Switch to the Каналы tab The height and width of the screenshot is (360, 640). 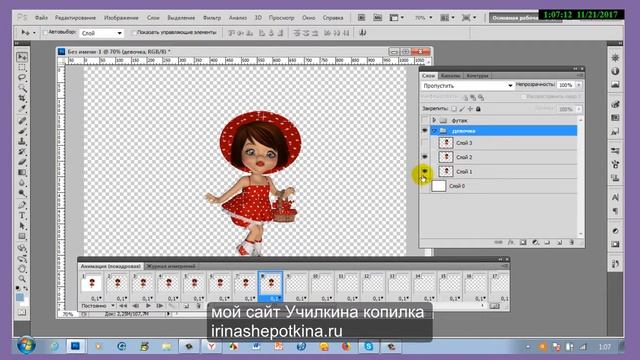click(x=451, y=76)
